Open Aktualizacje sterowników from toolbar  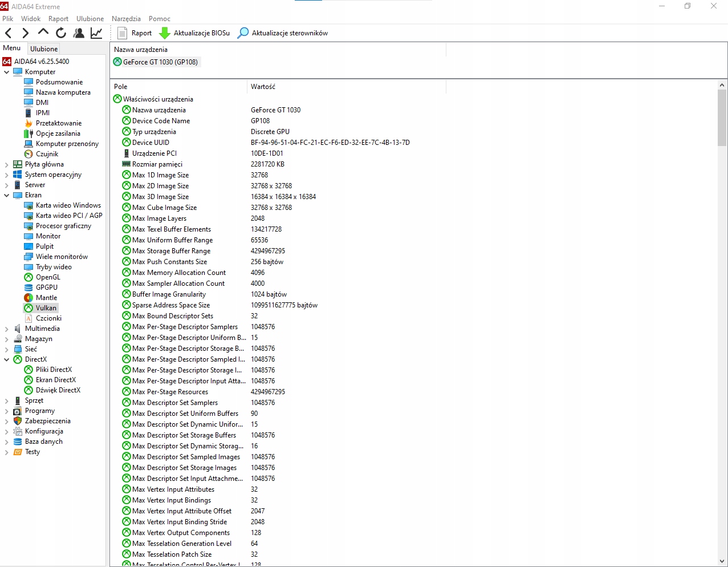283,33
